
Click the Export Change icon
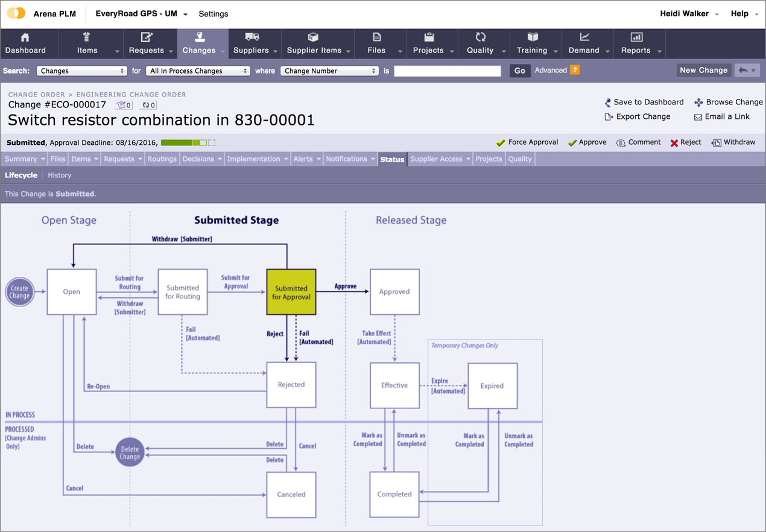pos(608,117)
